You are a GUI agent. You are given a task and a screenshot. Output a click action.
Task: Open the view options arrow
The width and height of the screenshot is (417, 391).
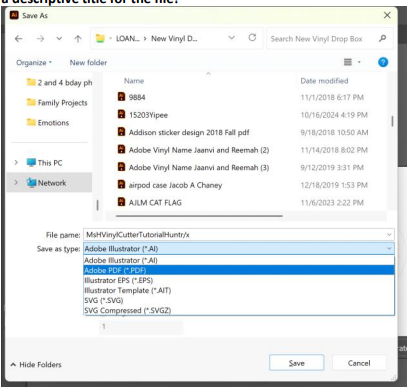click(359, 62)
